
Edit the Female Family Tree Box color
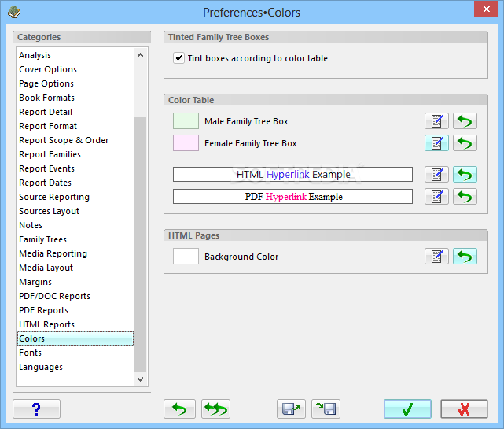pyautogui.click(x=436, y=143)
